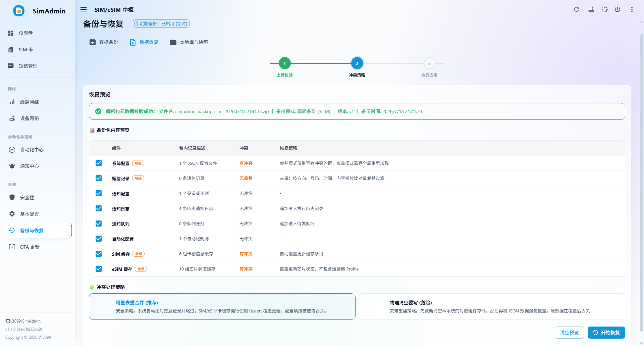
Task: Open 安全性 settings page
Action: (37, 198)
